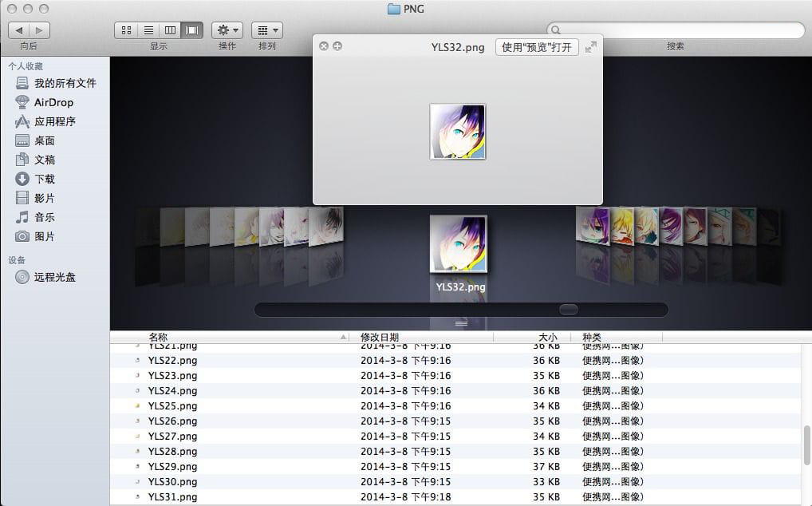Click the Finder search field
Screen dimensions: 812x506
tap(676, 30)
